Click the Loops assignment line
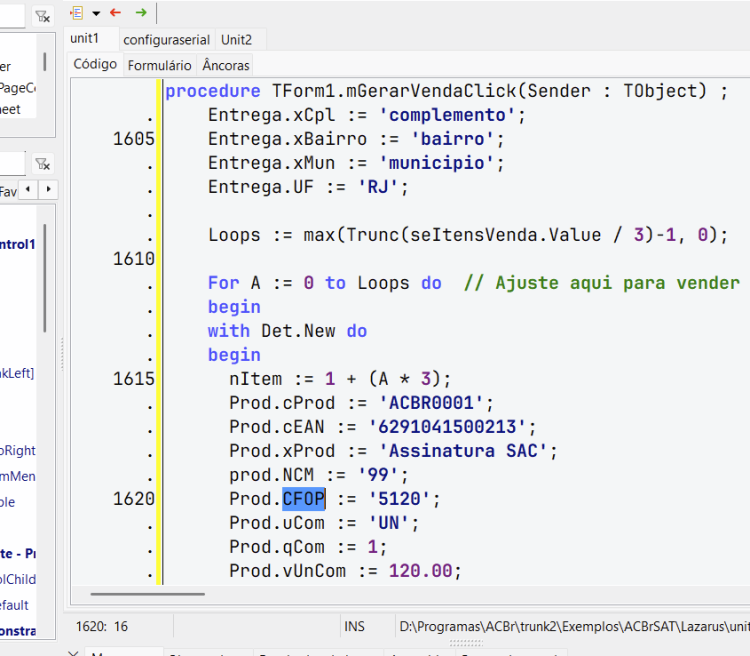750x656 pixels. tap(468, 235)
